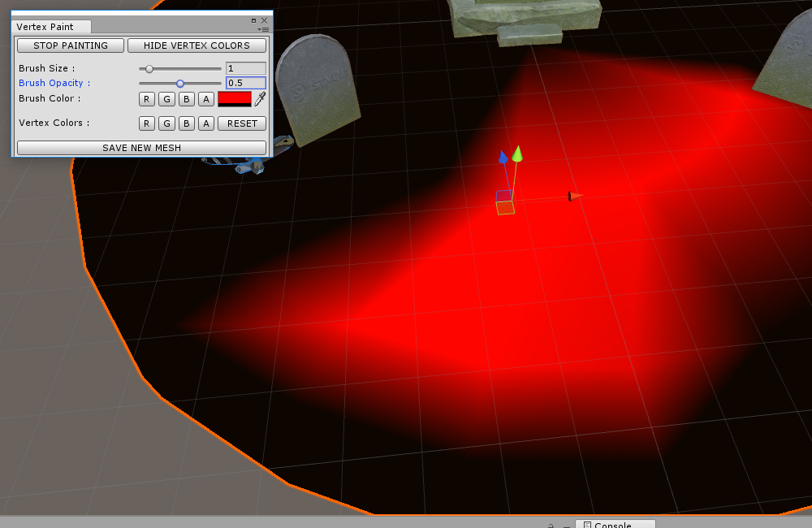Close the Vertex Paint window
The height and width of the screenshot is (528, 812).
click(x=265, y=21)
